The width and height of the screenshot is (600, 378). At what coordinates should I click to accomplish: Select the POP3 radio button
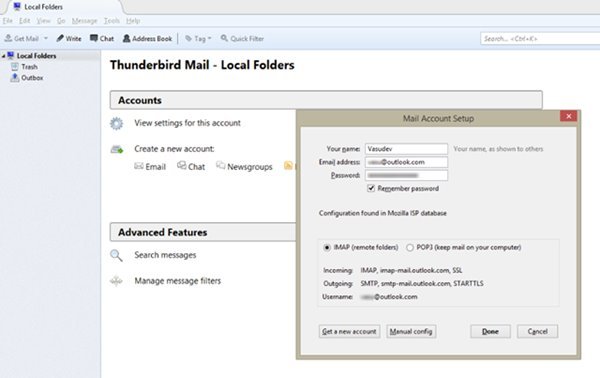410,248
